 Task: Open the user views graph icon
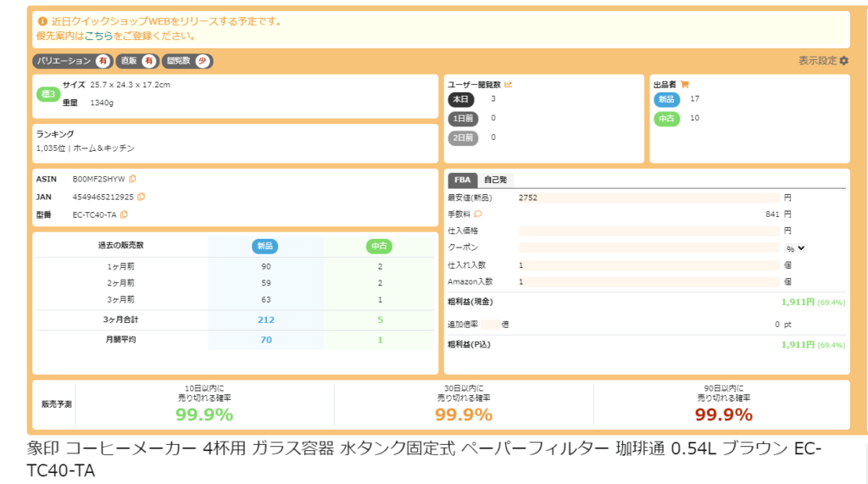509,84
